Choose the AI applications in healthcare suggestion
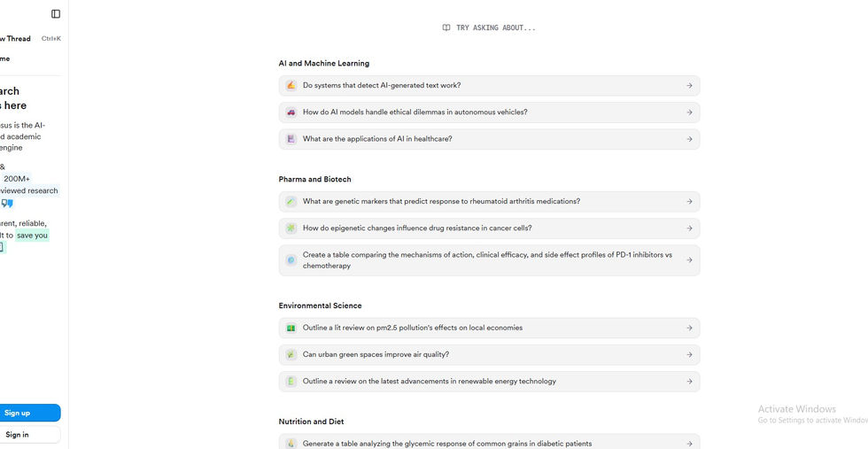Screen dimensions: 868x449 point(377,139)
